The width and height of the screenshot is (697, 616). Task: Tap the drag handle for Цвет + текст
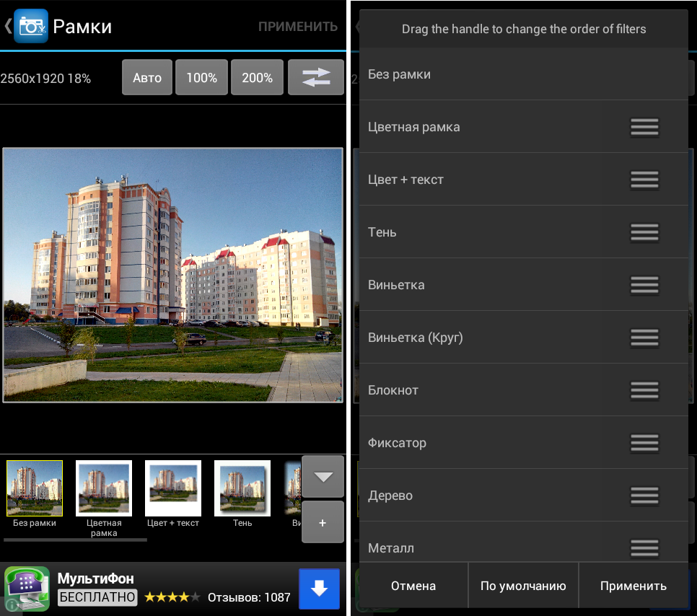644,180
